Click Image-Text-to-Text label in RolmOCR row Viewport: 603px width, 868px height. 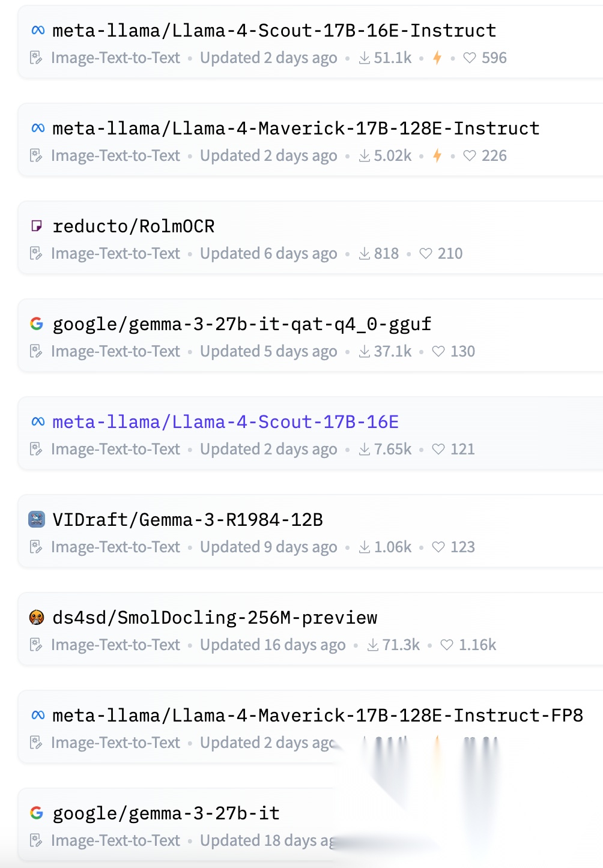[x=115, y=254]
